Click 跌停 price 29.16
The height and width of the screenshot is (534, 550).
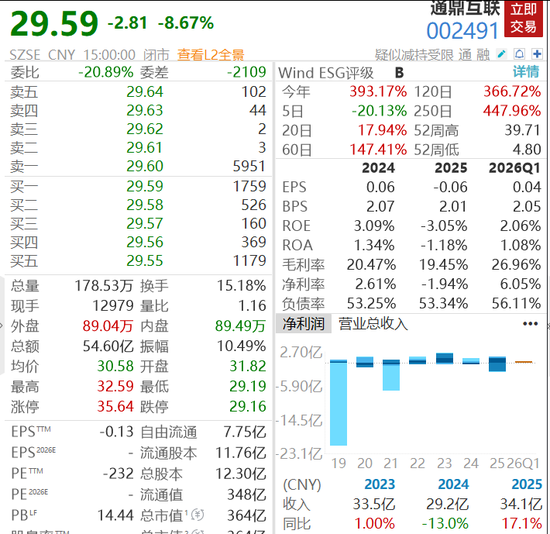tap(248, 407)
